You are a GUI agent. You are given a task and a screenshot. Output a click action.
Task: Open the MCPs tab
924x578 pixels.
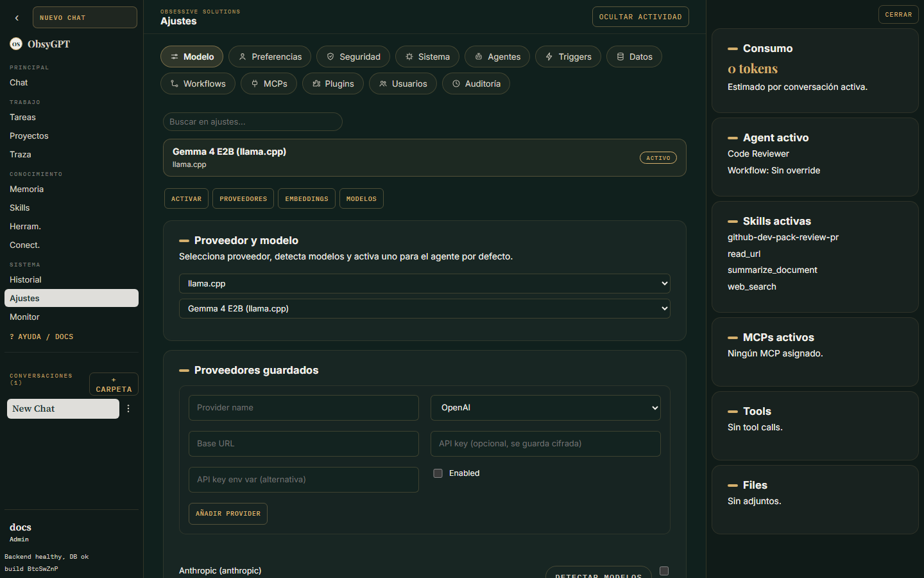(269, 83)
